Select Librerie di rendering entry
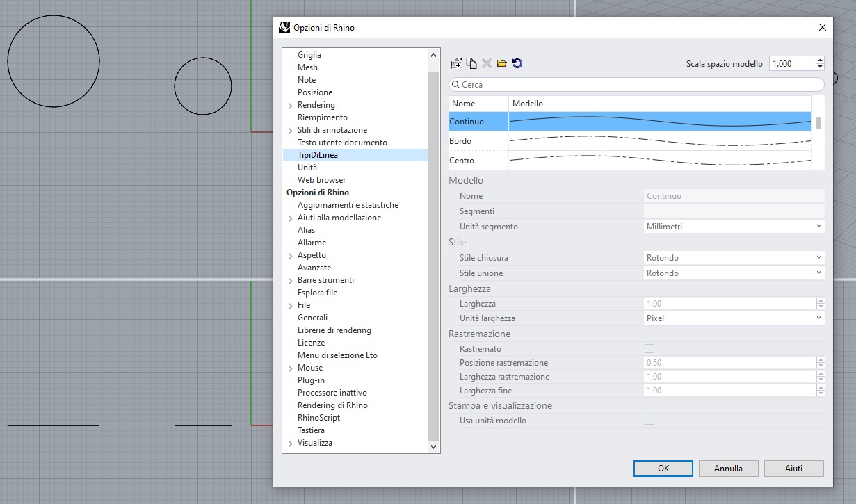Viewport: 856px width, 504px height. click(x=334, y=330)
